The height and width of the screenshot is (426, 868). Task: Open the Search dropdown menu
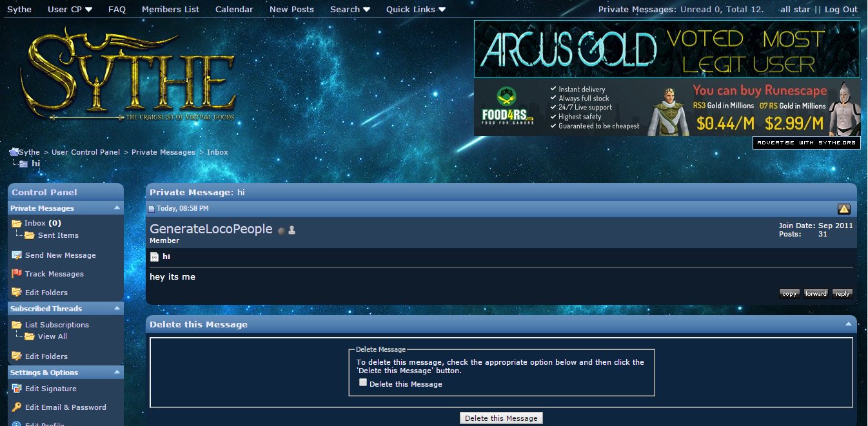350,9
